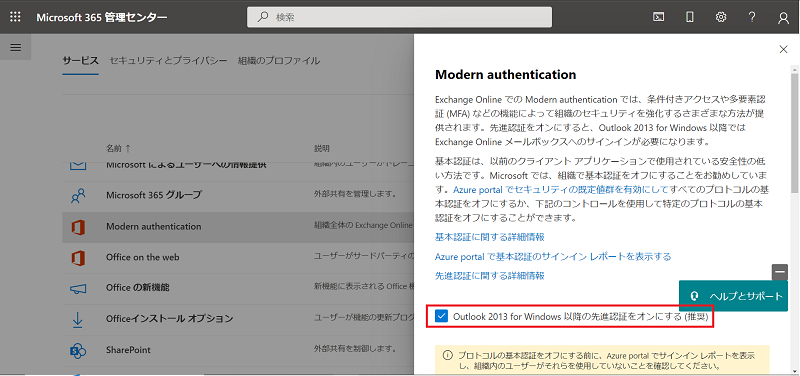800x376 pixels.
Task: Switch to セキュリティとプライバシー tab
Action: pos(168,61)
